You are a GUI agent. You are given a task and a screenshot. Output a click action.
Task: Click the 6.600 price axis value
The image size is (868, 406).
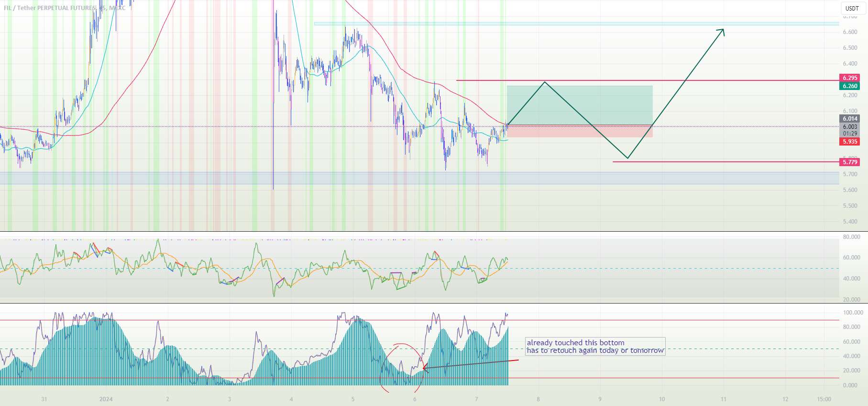pos(850,32)
